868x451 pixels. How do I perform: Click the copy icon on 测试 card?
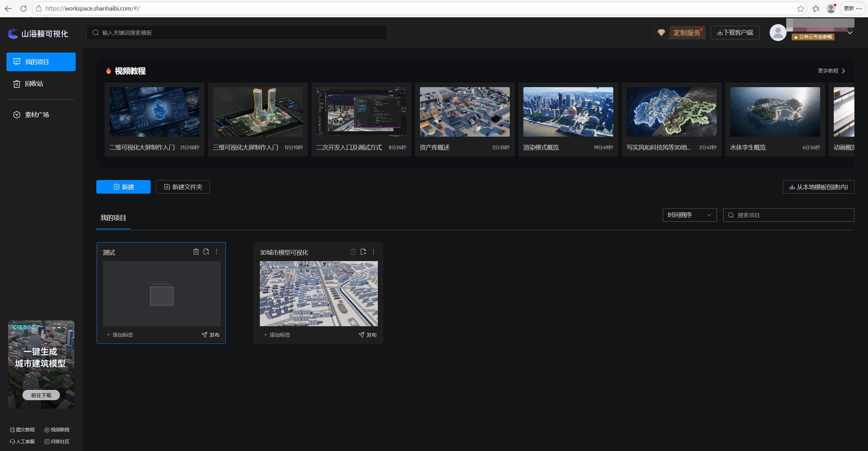coord(206,252)
